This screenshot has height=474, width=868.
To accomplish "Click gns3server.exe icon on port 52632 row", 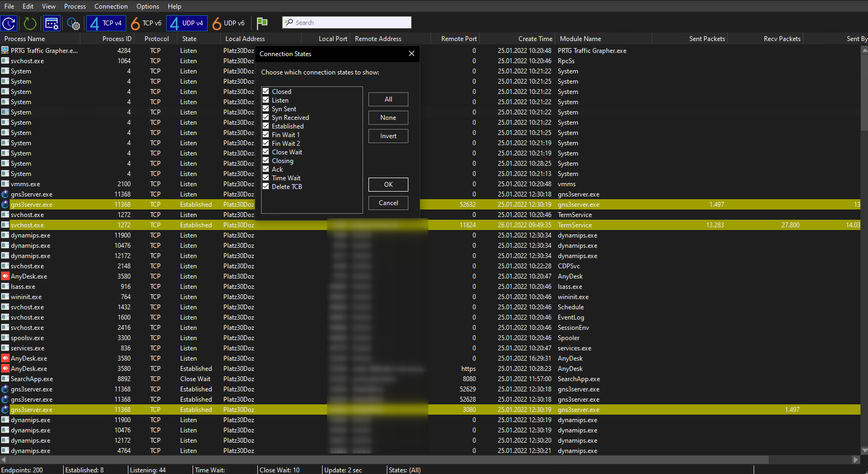I will (5, 204).
